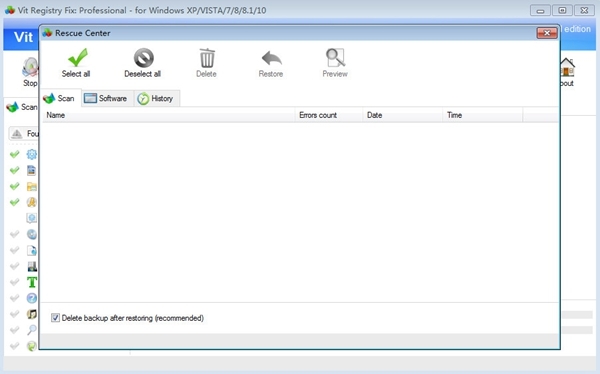This screenshot has width=600, height=374.
Task: Sort by the Name column header
Action: tap(168, 115)
